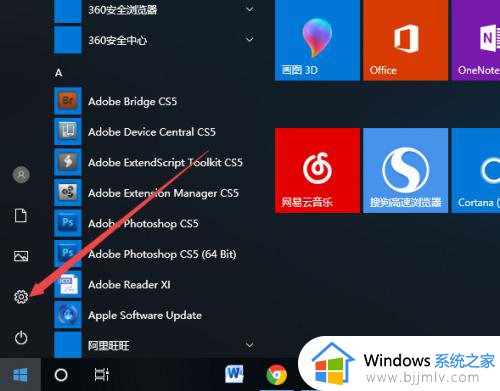Screen dimensions: 500x391
Task: Open 360安全浏览器 text label
Action: pos(123,10)
